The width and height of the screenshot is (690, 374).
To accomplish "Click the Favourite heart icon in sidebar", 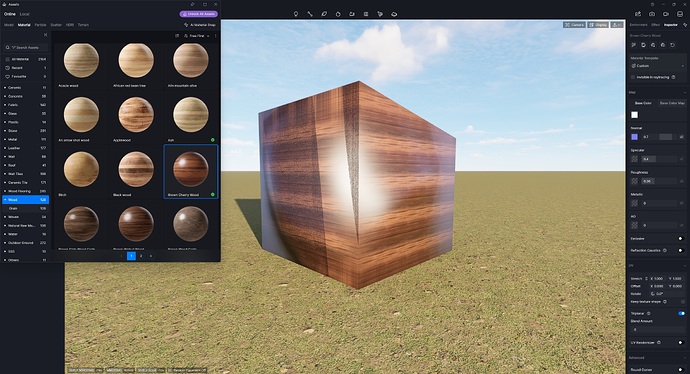I will tap(7, 77).
